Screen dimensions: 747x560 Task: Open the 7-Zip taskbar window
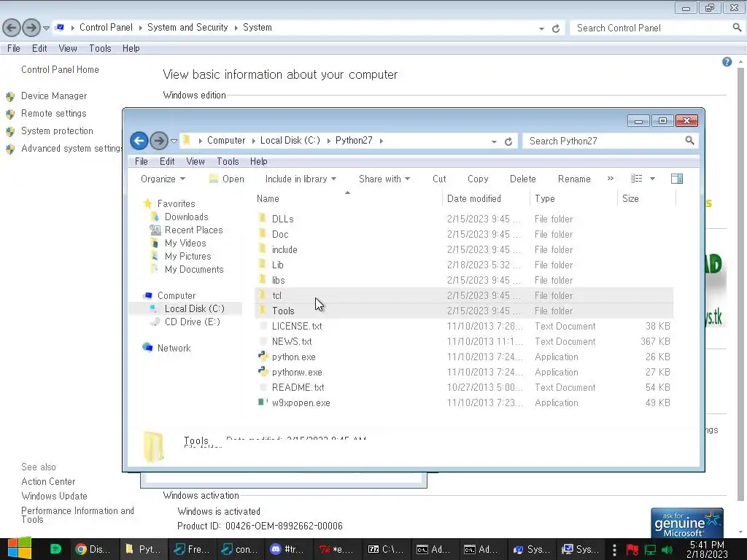tap(386, 549)
